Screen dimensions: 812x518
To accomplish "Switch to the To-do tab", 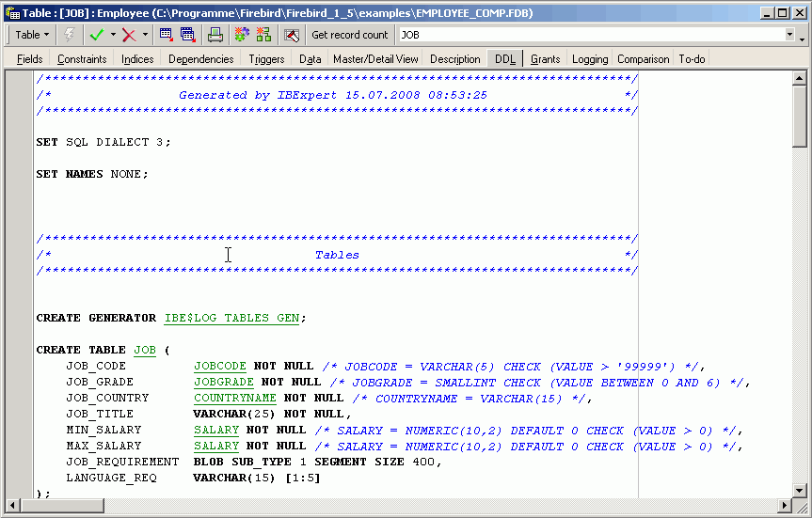I will (692, 59).
